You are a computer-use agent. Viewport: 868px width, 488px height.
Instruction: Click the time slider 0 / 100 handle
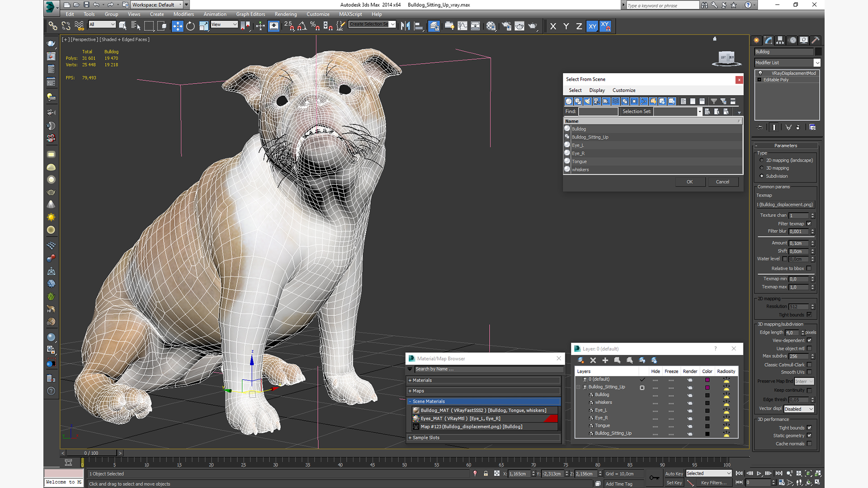pos(91,453)
